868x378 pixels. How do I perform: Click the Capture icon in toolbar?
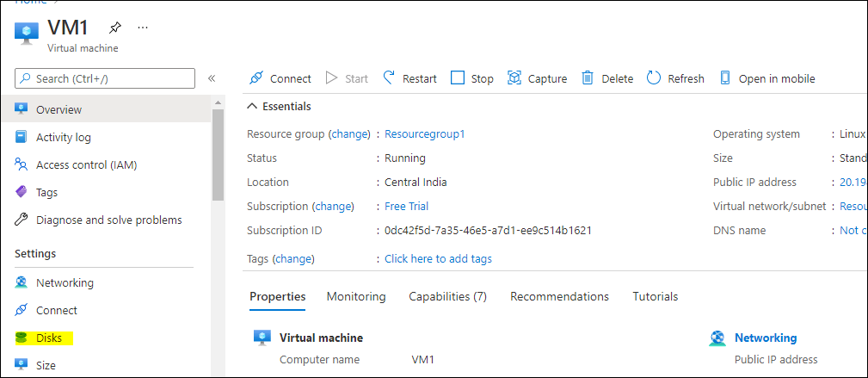click(x=514, y=78)
